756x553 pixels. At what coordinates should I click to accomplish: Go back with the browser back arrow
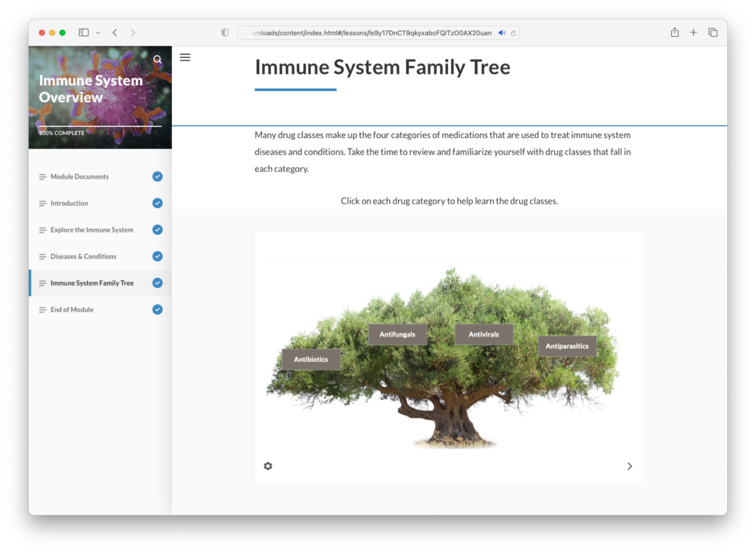(114, 32)
